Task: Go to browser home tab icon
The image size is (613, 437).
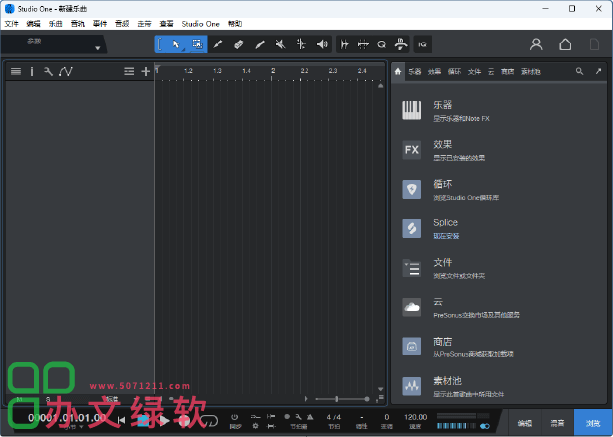Action: (x=398, y=72)
